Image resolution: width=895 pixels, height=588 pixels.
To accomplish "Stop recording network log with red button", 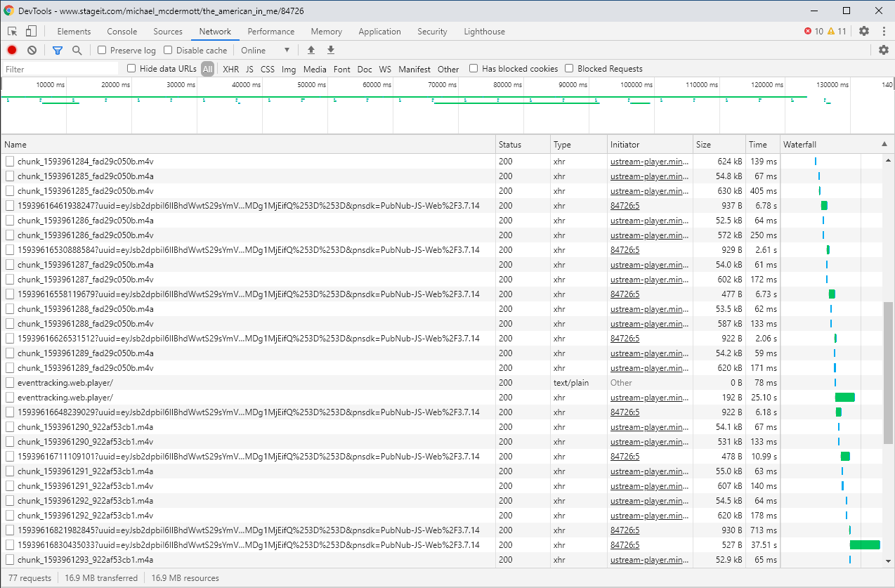I will 12,51.
